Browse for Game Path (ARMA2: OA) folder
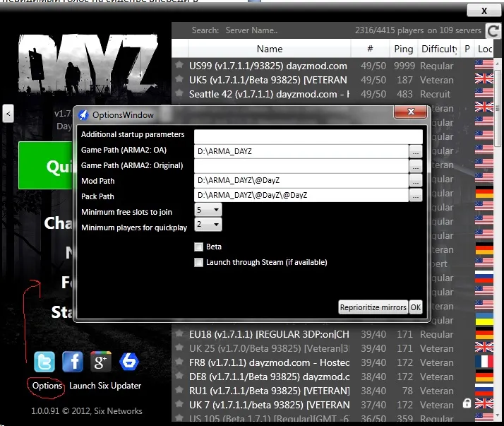Image resolution: width=504 pixels, height=426 pixels. (x=416, y=151)
